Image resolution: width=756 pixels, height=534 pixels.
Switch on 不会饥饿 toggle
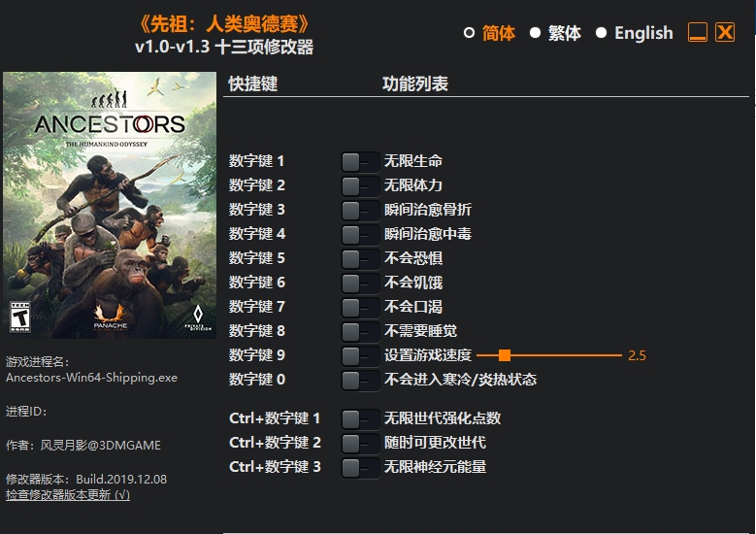(x=360, y=284)
